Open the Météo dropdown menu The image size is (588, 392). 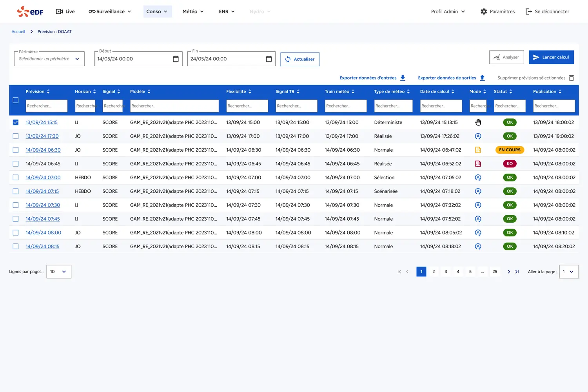(193, 12)
